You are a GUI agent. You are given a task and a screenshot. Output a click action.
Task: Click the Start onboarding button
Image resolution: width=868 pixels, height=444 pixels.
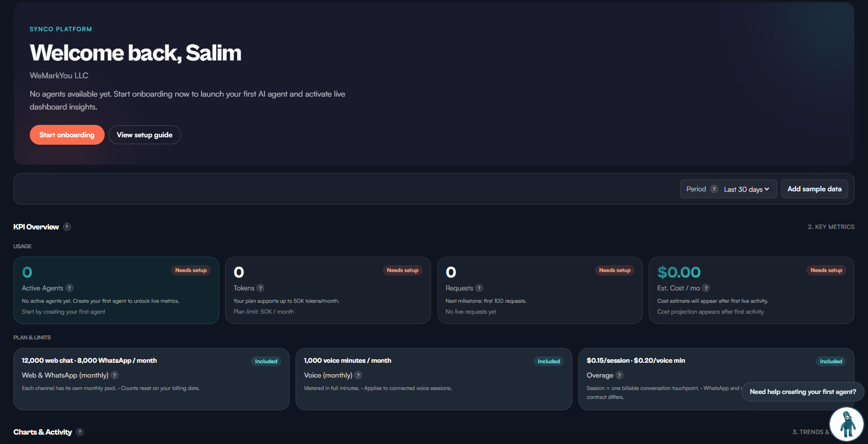[67, 135]
